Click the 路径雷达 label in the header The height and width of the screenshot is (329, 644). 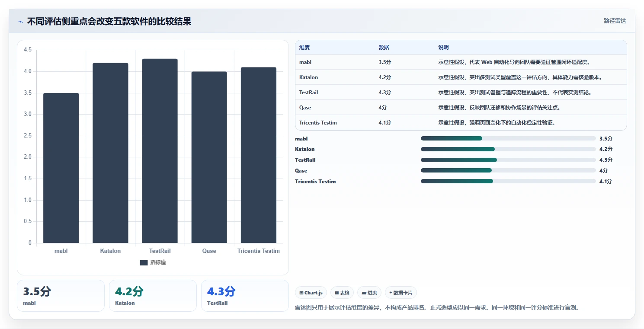point(615,21)
